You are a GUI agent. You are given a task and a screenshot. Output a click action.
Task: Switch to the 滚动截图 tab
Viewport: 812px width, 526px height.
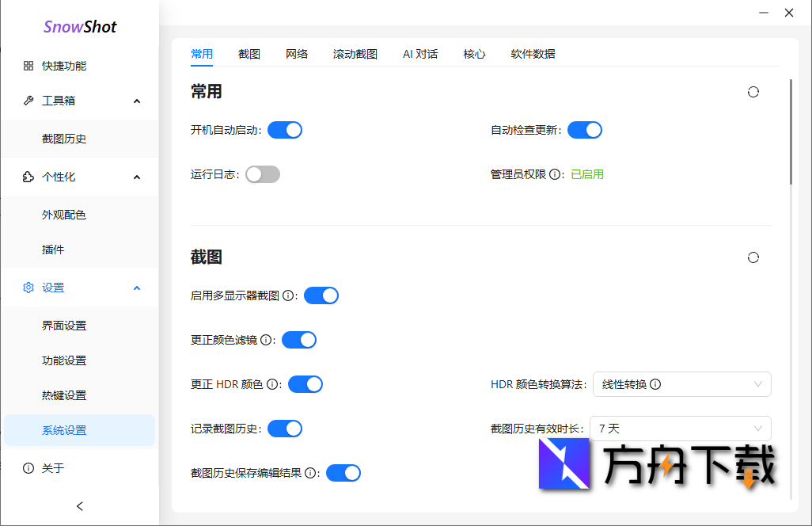click(x=355, y=54)
